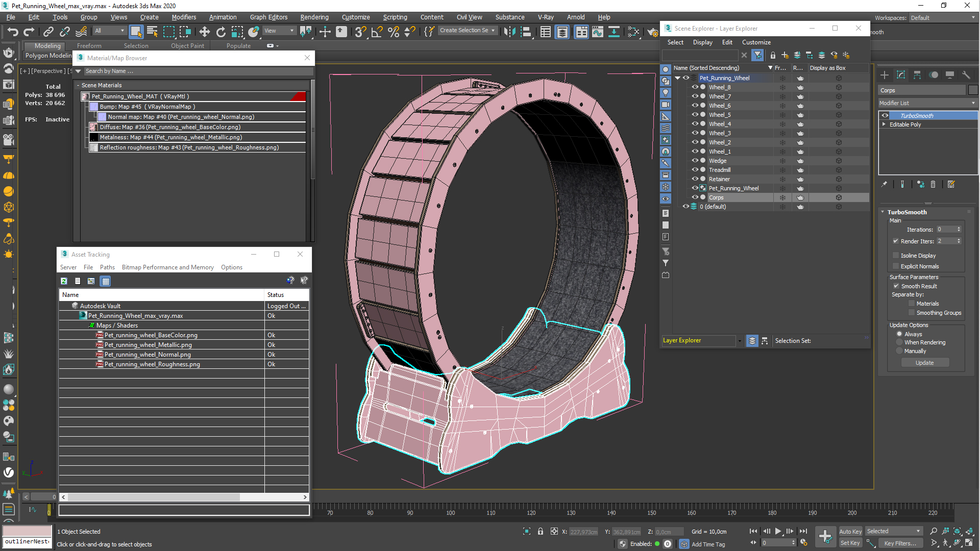Click the Auto Key button
Viewport: 980px width, 551px height.
tap(850, 531)
